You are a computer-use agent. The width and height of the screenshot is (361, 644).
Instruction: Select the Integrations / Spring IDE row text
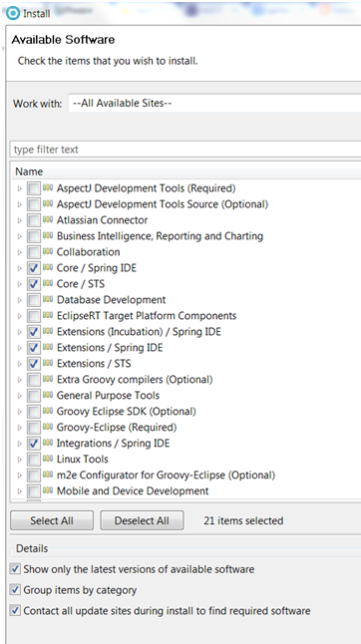tap(113, 444)
